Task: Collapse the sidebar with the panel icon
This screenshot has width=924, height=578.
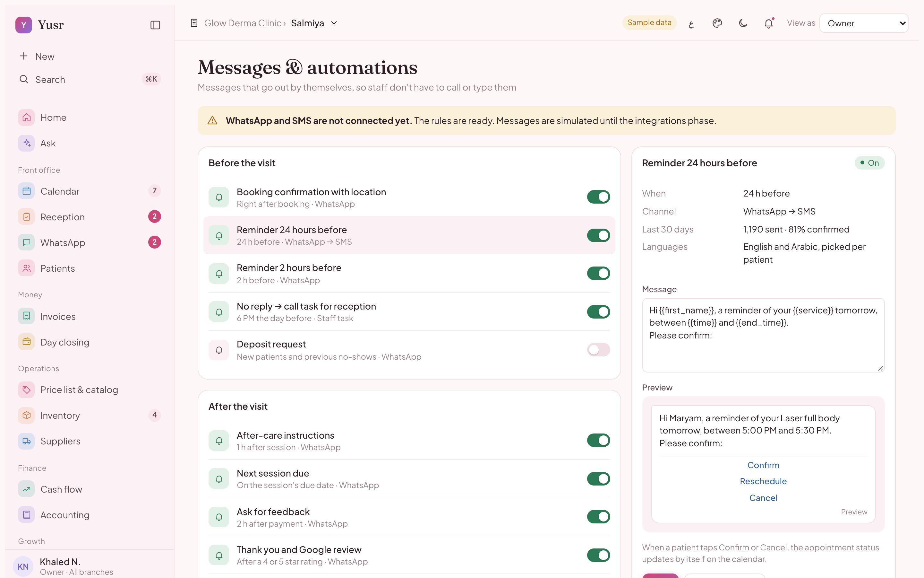Action: point(155,25)
